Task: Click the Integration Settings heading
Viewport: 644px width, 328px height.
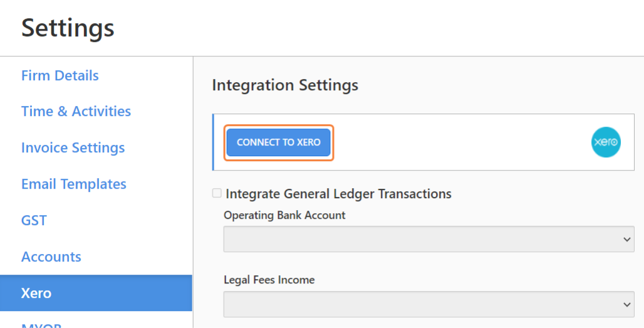Action: pos(285,85)
